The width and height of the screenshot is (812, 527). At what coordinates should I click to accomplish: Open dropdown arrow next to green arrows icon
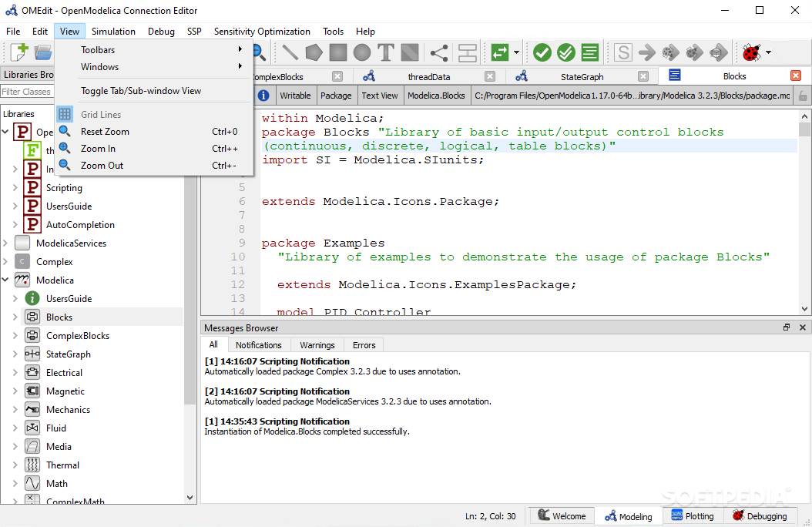[x=516, y=52]
